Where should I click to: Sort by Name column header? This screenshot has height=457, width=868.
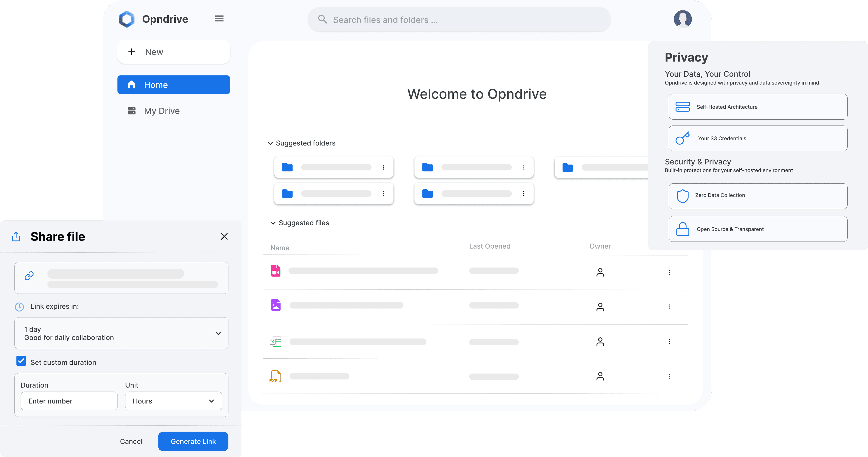point(280,248)
